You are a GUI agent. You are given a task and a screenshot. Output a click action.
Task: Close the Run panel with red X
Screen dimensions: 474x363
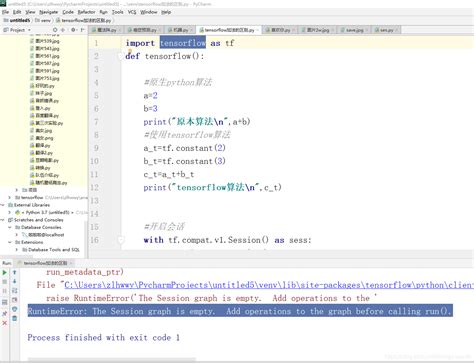pyautogui.click(x=5, y=323)
